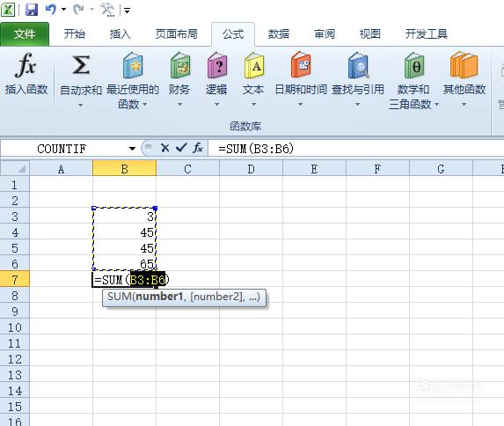The image size is (504, 426).
Task: Click the SUM function name in tooltip
Action: [119, 296]
